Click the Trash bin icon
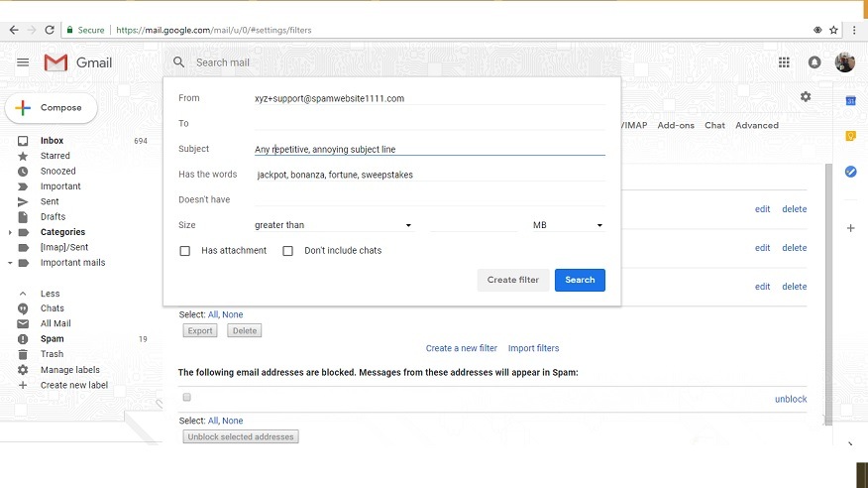 pyautogui.click(x=23, y=354)
